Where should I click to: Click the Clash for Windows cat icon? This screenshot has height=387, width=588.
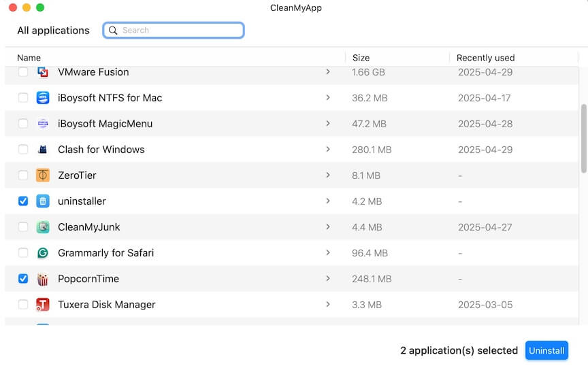43,150
